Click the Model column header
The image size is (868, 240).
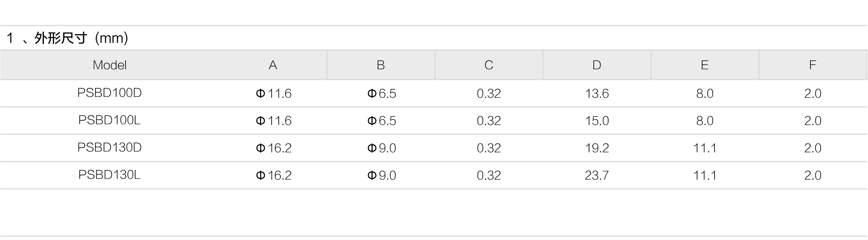point(110,65)
